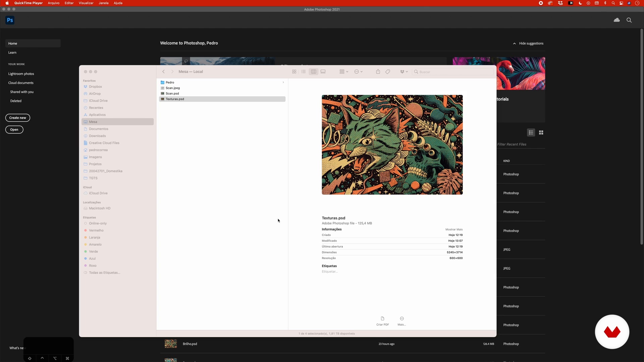Open the Visualizar menu in menu bar
644x362 pixels.
click(x=86, y=3)
